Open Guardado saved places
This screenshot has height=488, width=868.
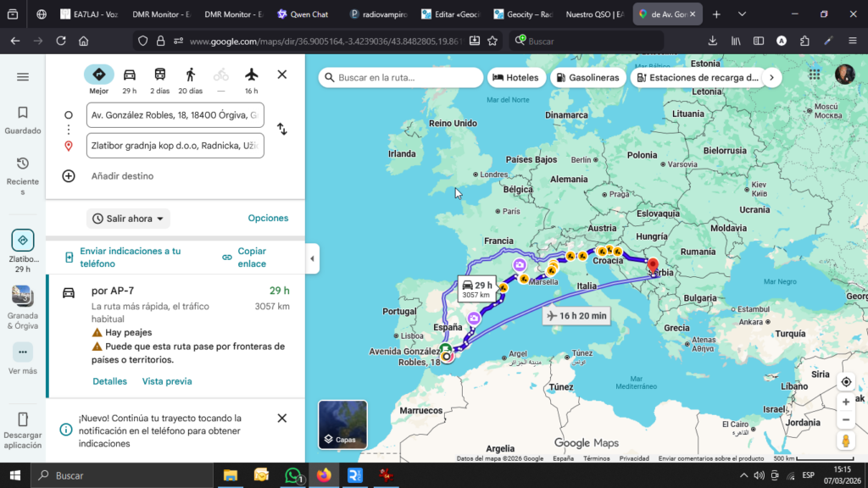pyautogui.click(x=23, y=119)
